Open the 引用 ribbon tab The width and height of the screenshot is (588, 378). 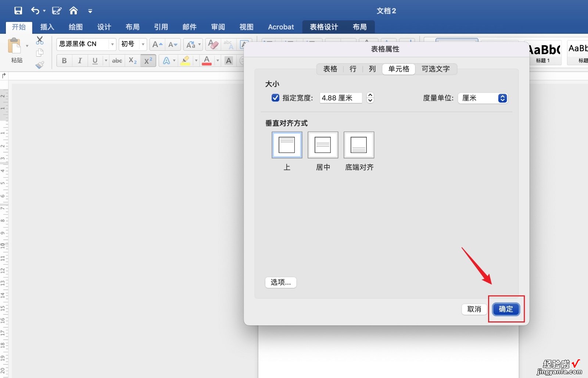click(x=161, y=27)
